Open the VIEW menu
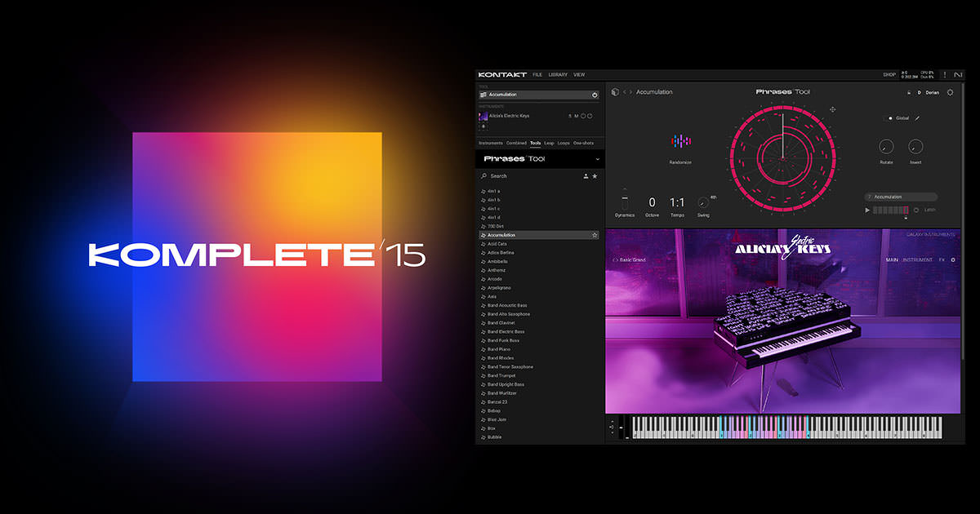 click(x=579, y=75)
